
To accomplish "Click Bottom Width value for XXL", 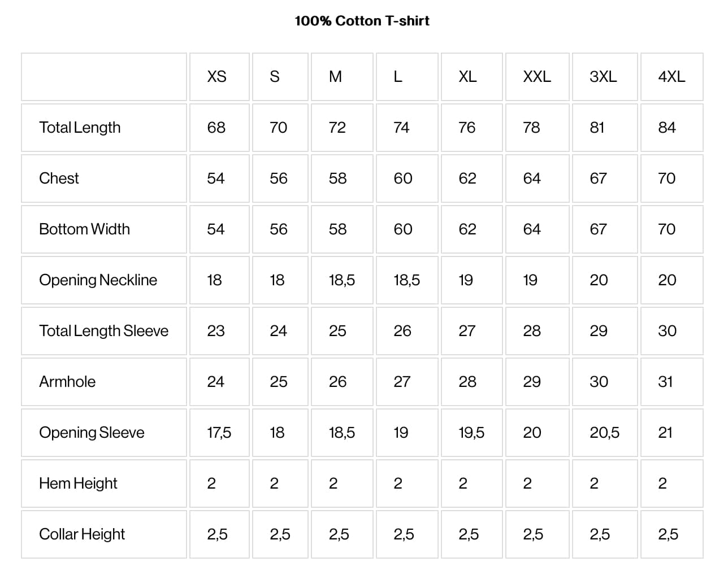I will (532, 229).
